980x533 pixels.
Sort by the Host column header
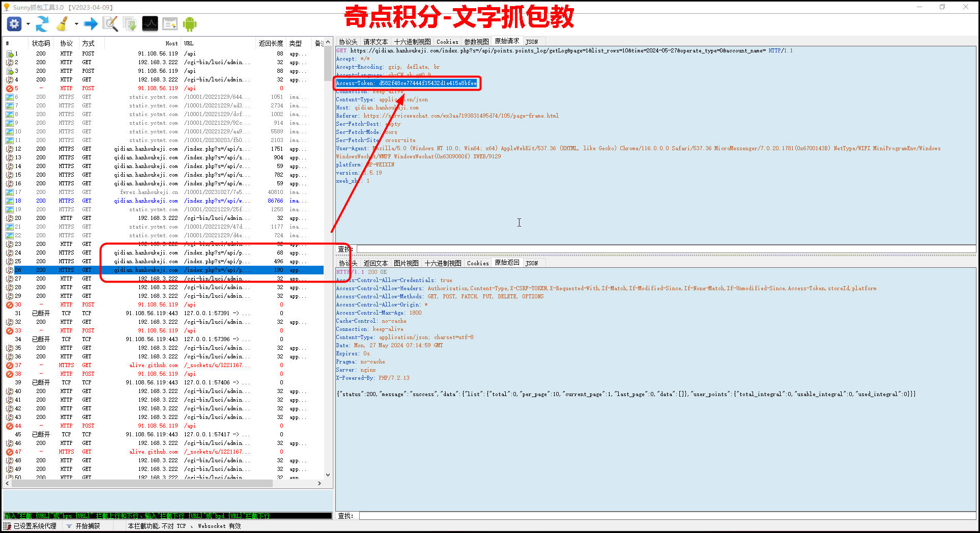click(x=142, y=43)
